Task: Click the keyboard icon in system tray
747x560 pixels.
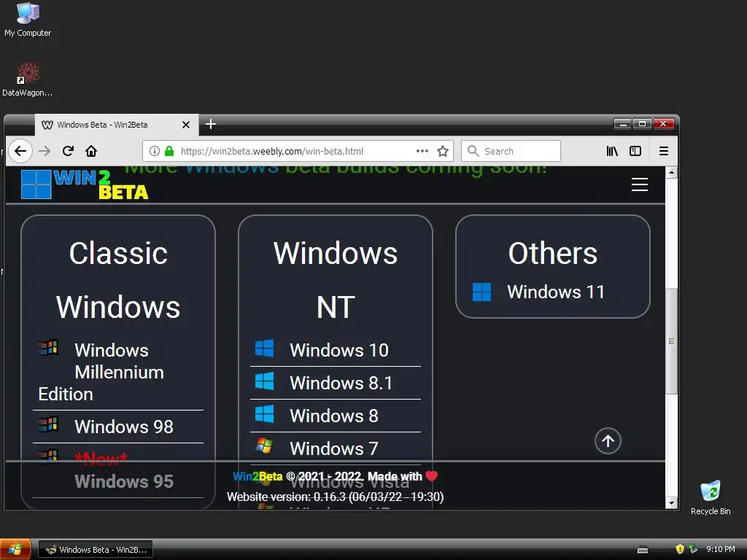Action: [643, 550]
